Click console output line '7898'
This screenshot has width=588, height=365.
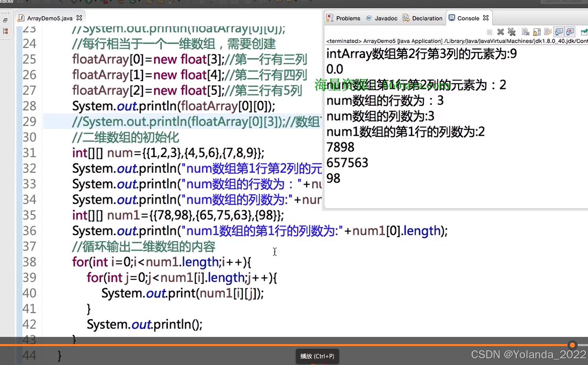[340, 147]
